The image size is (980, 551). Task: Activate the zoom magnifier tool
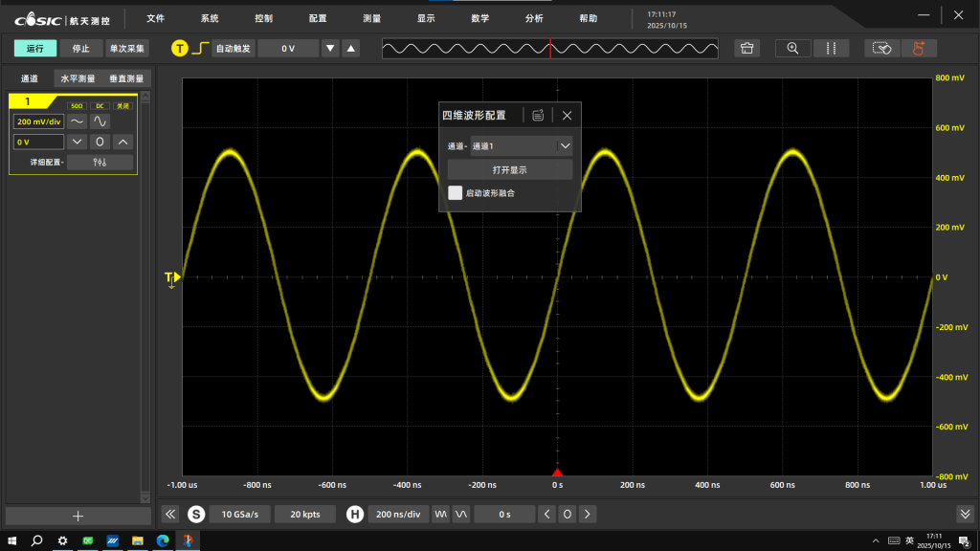pyautogui.click(x=792, y=48)
